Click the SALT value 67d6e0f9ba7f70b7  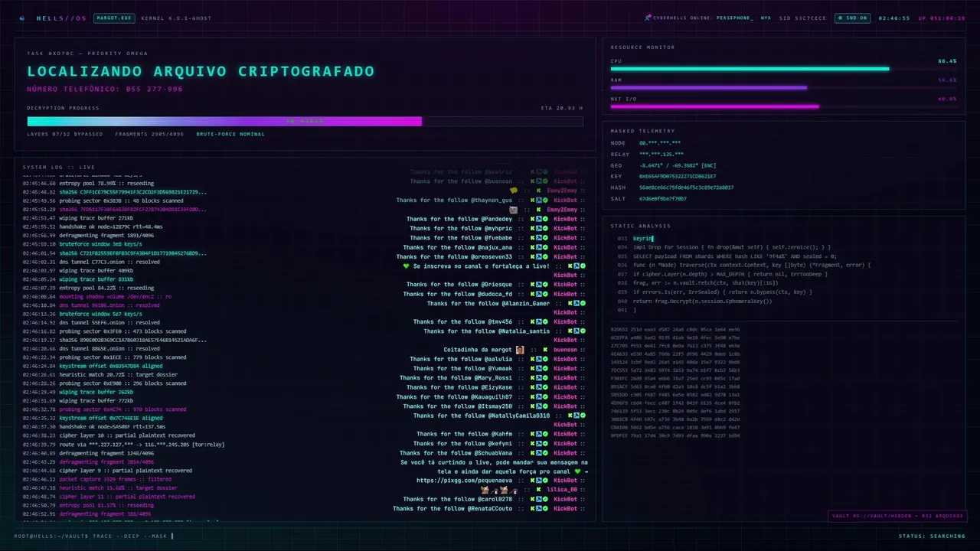click(663, 198)
